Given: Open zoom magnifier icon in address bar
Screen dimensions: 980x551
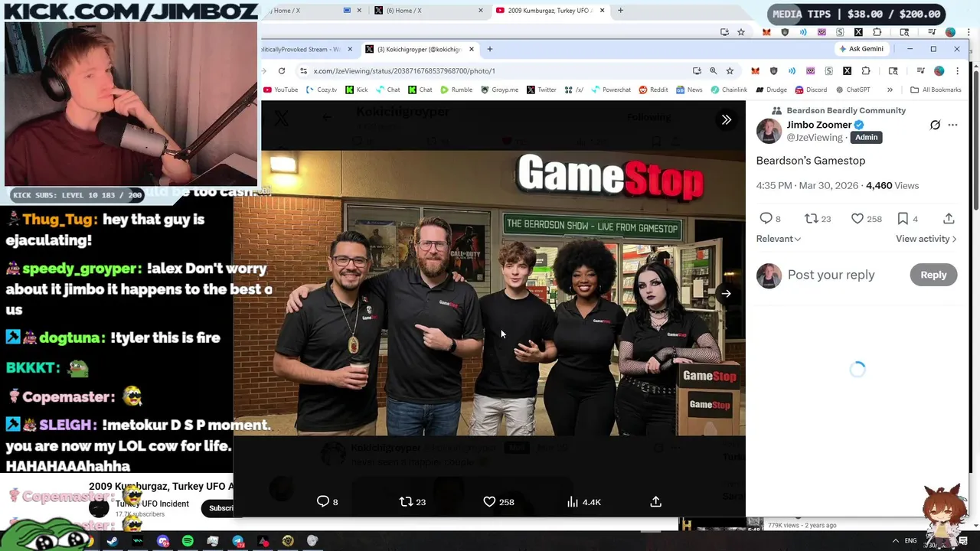Looking at the screenshot, I should tap(713, 70).
